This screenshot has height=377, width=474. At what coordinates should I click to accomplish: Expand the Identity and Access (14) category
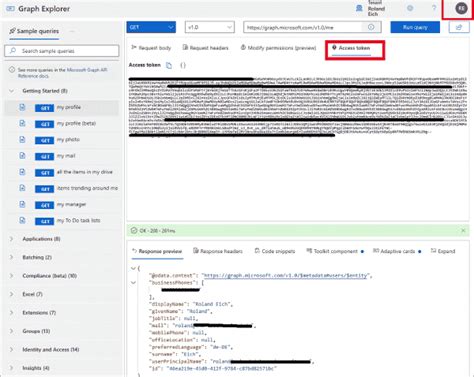coord(12,349)
